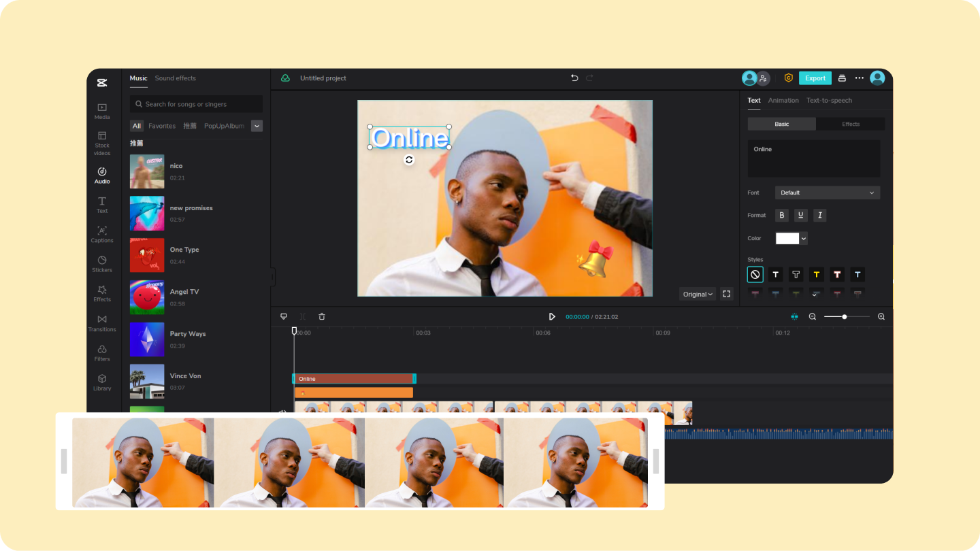This screenshot has width=980, height=551.
Task: Enable italic formatting on the Online text
Action: pyautogui.click(x=819, y=215)
